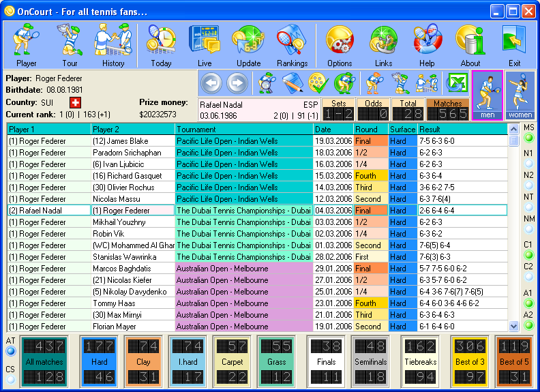Show Today's matches with the clock icon
Viewport: 540px width, 392px height.
(161, 45)
